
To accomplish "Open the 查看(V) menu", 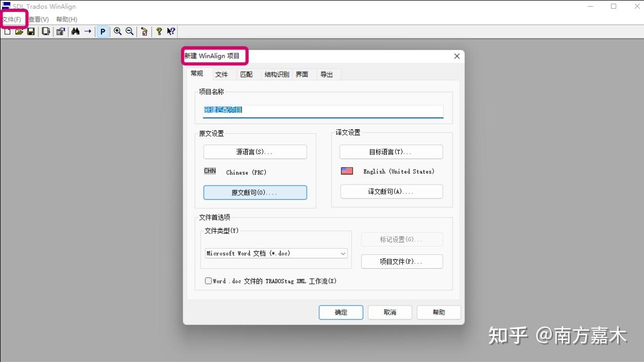I will [37, 18].
